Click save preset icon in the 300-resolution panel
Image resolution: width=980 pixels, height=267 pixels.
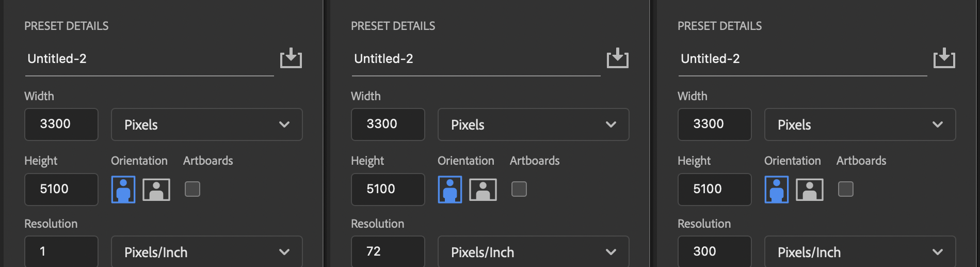[x=944, y=58]
